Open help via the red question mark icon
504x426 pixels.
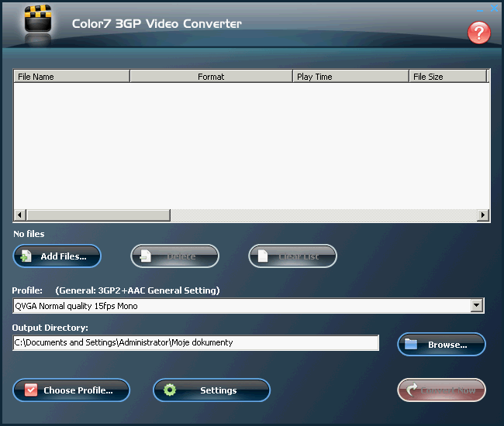tap(478, 33)
